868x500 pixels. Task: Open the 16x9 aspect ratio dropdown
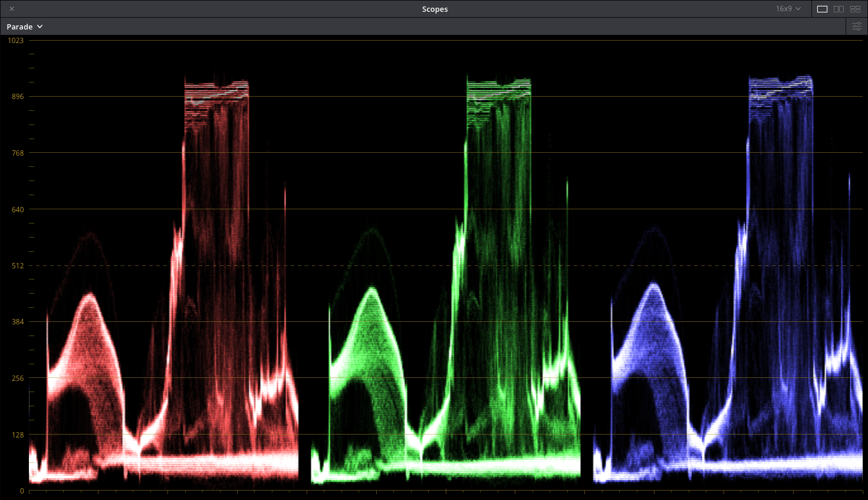click(788, 9)
